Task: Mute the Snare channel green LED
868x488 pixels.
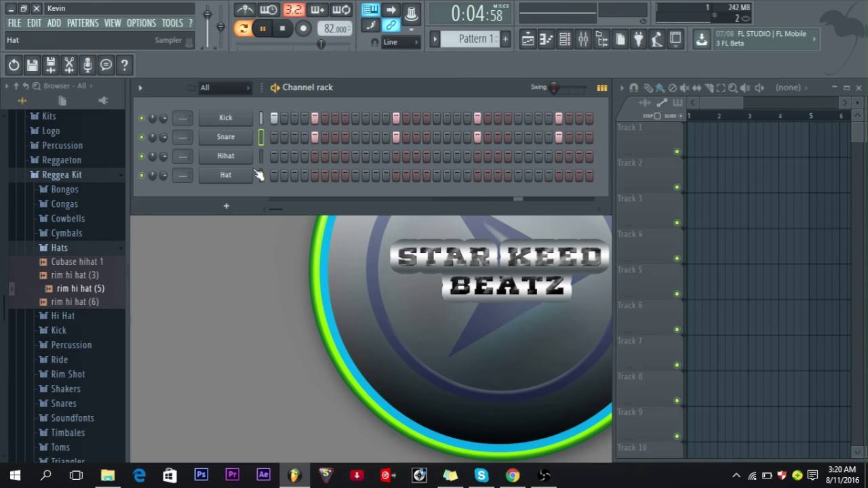Action: coord(142,137)
